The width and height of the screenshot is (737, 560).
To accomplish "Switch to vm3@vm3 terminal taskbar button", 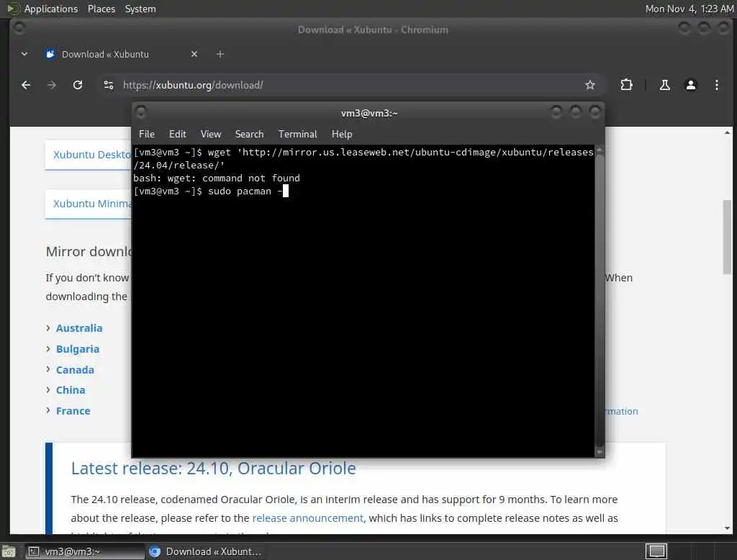I will [83, 551].
